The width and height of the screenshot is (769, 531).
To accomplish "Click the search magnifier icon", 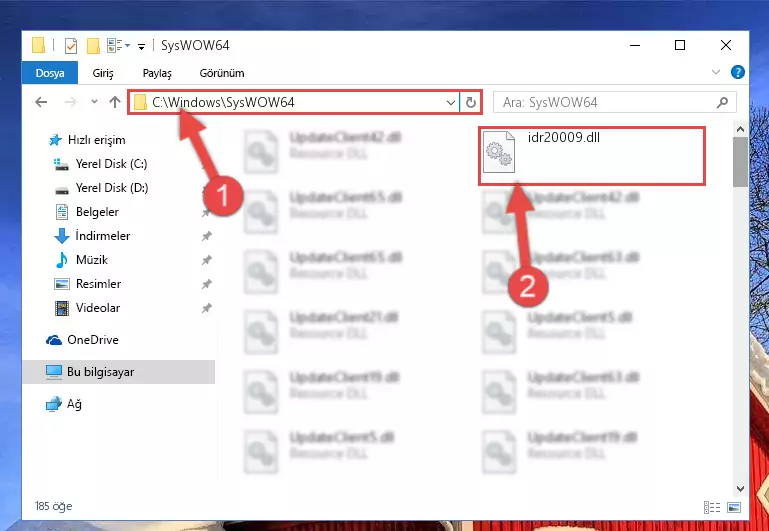I will (722, 102).
